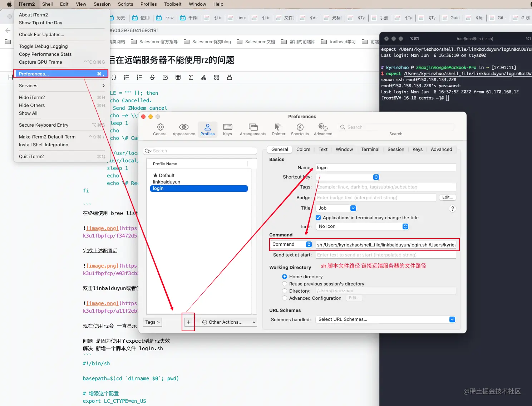
Task: Open the Select URL Schemes dropdown
Action: pos(386,319)
